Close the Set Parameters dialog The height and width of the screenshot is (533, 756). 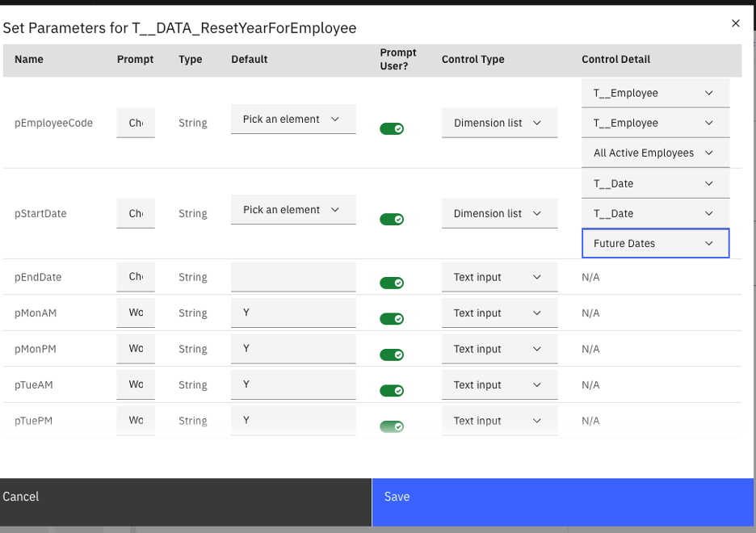click(x=735, y=23)
